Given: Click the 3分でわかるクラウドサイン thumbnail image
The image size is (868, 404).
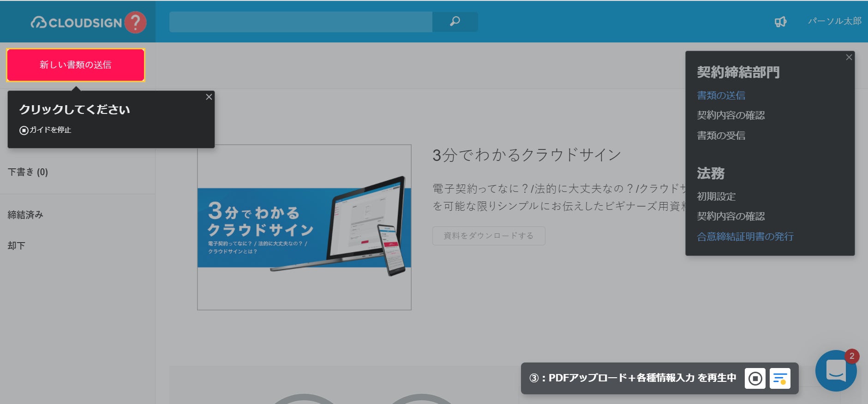Looking at the screenshot, I should [x=304, y=227].
